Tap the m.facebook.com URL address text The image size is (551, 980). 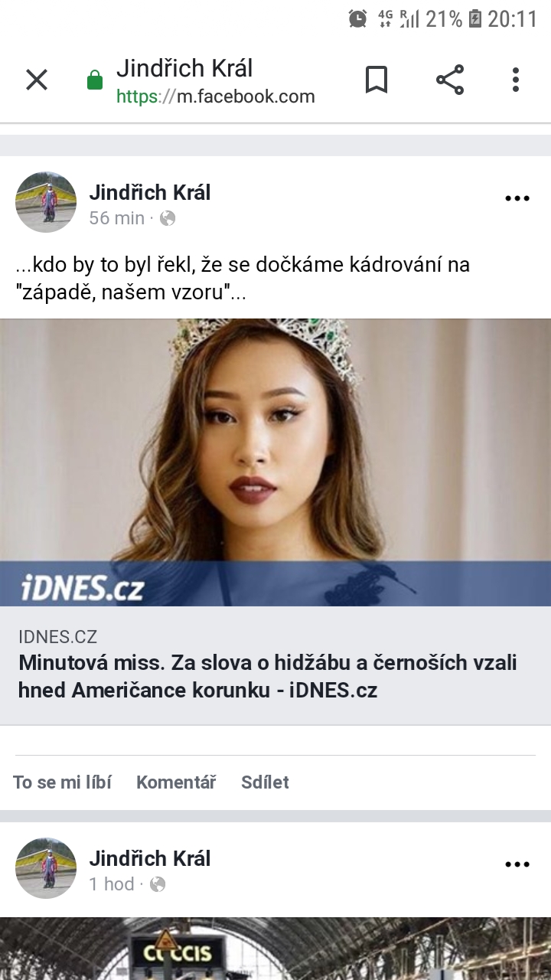tap(216, 96)
